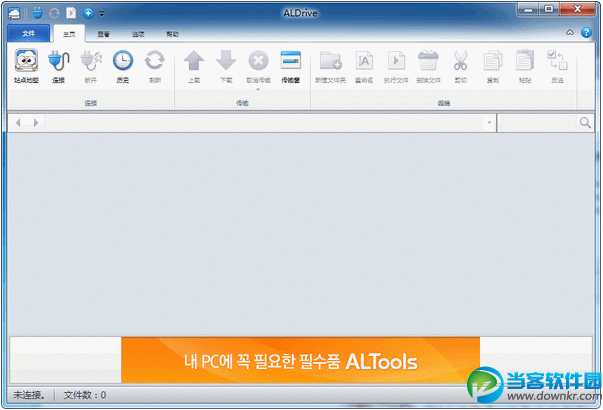The image size is (603, 410).
Task: Minimize the ALDrive window
Action: tap(528, 9)
